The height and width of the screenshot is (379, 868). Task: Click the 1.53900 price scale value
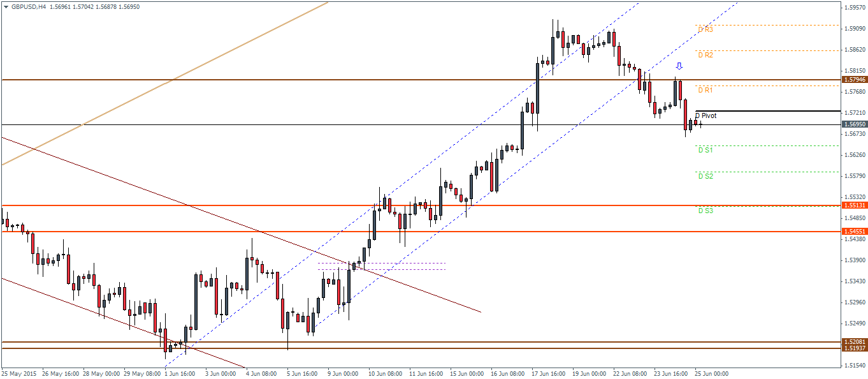click(855, 260)
